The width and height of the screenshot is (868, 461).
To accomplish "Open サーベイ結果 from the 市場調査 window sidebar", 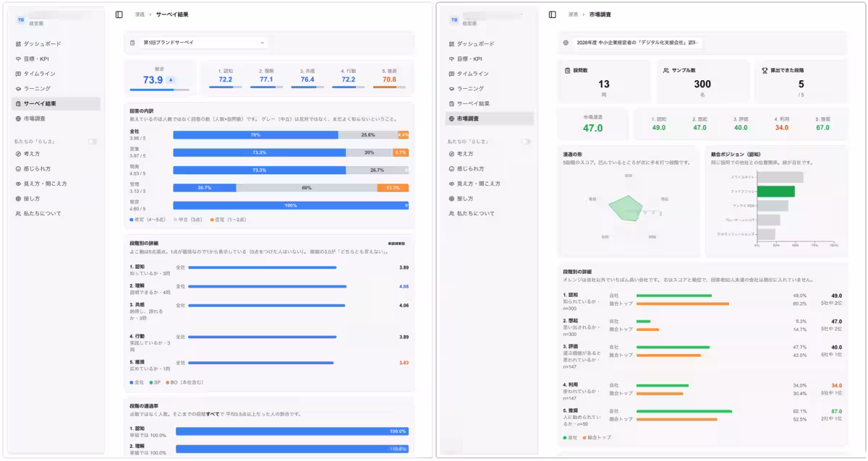I will (489, 103).
